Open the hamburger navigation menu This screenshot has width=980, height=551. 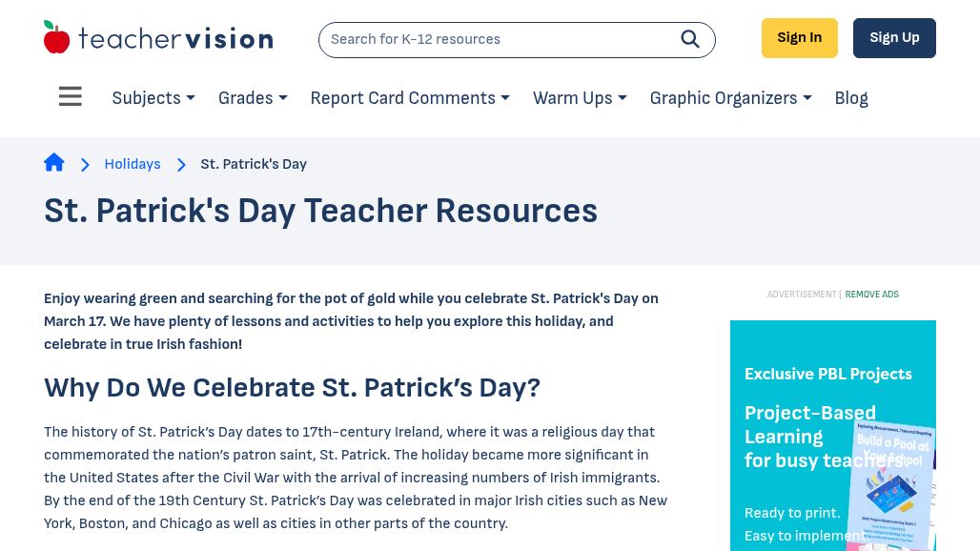click(70, 96)
